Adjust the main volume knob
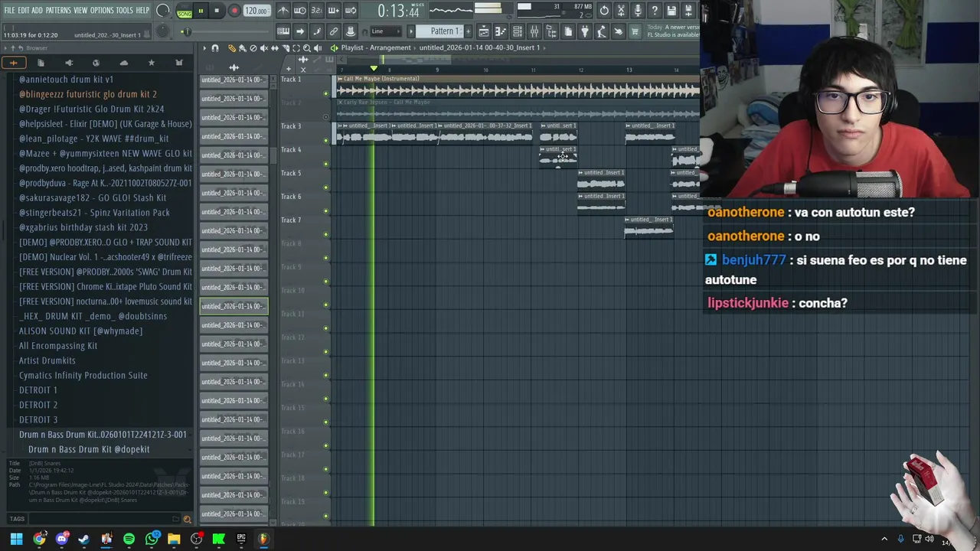This screenshot has width=980, height=551. [x=162, y=11]
